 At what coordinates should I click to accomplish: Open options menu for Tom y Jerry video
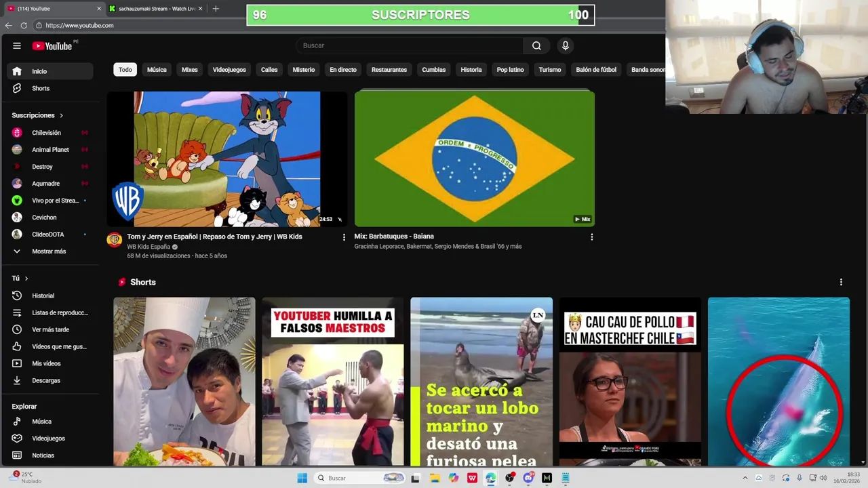(x=344, y=237)
